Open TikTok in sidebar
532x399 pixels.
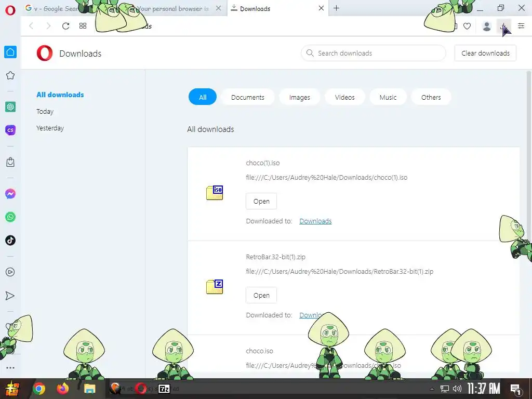click(x=10, y=240)
